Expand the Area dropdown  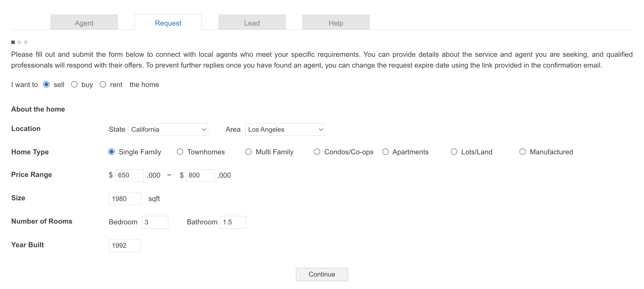tap(285, 129)
